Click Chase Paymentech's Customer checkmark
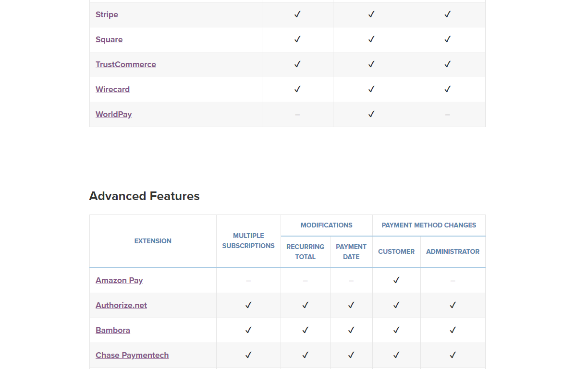Viewport: 588px width, 369px height. (x=396, y=355)
